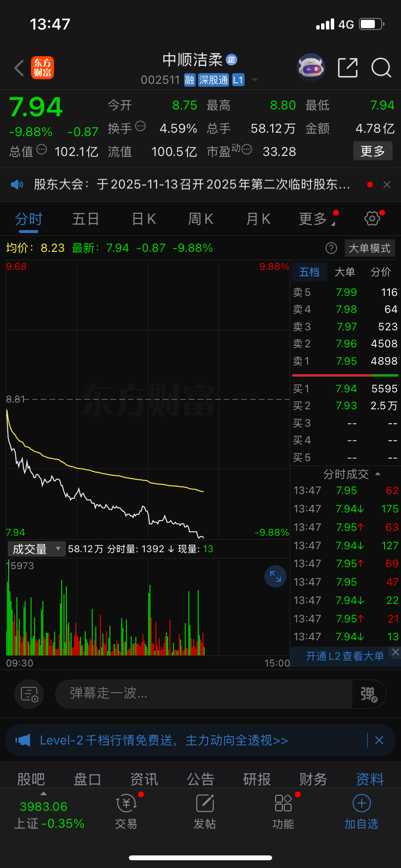The image size is (401, 868).
Task: Open the 公告 tab
Action: [200, 779]
